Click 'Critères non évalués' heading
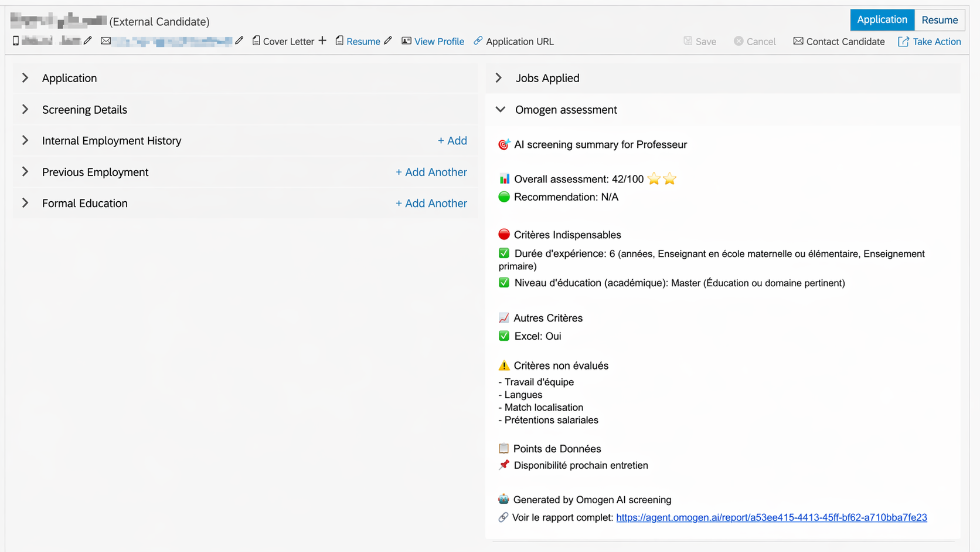 point(561,365)
